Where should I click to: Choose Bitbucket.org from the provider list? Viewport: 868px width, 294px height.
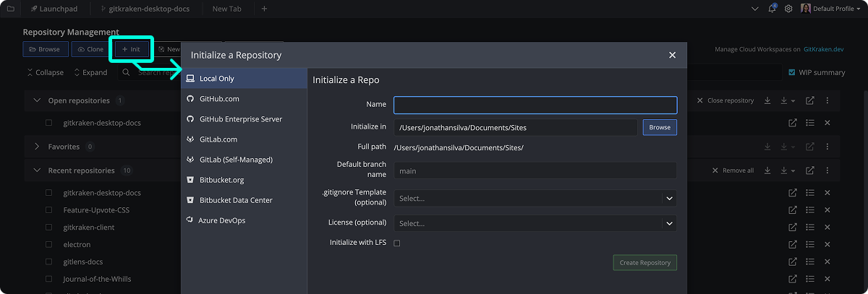tap(223, 180)
